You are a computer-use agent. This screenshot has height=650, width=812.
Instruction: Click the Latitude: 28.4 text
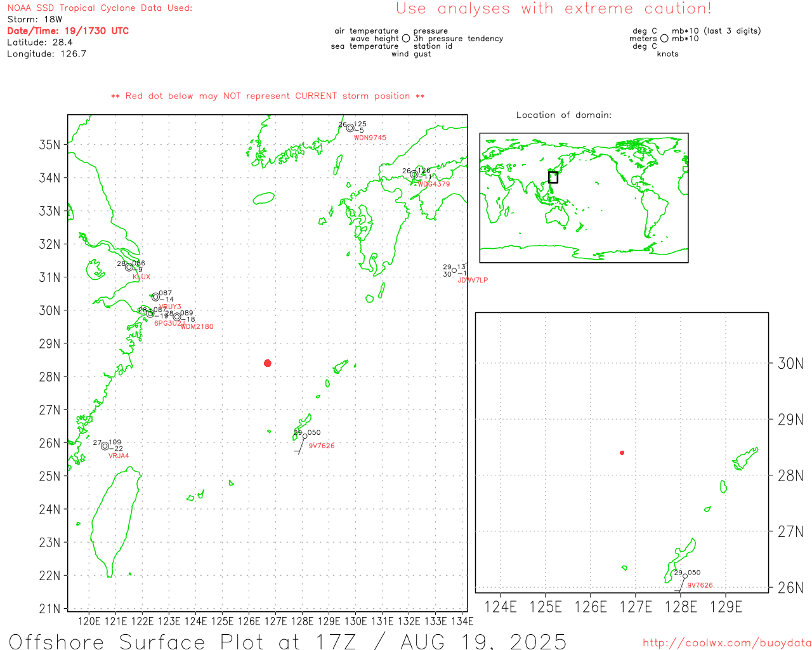click(x=40, y=43)
